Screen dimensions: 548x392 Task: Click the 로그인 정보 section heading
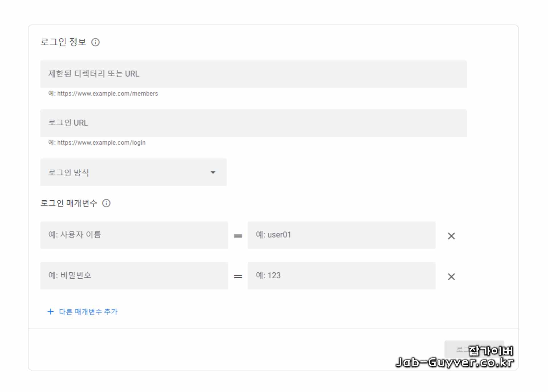coord(63,42)
